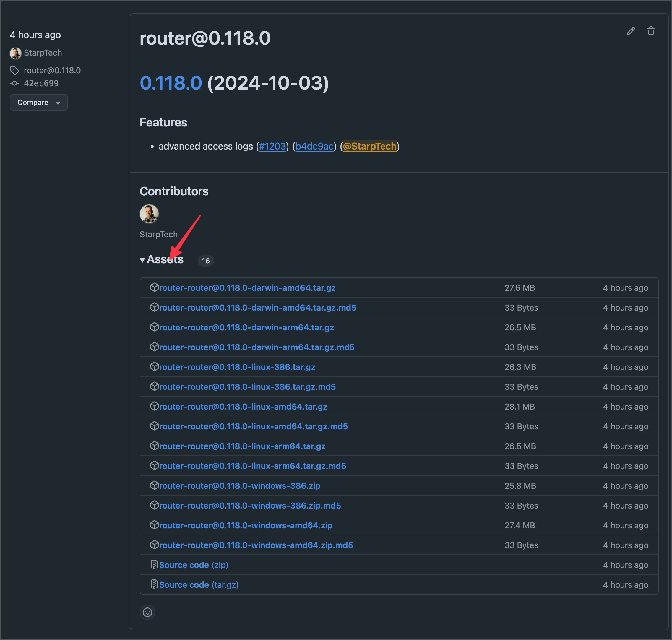Viewport: 672px width, 640px height.
Task: Click the package icon on darwin-arm64.tar.gz asset
Action: click(x=155, y=327)
